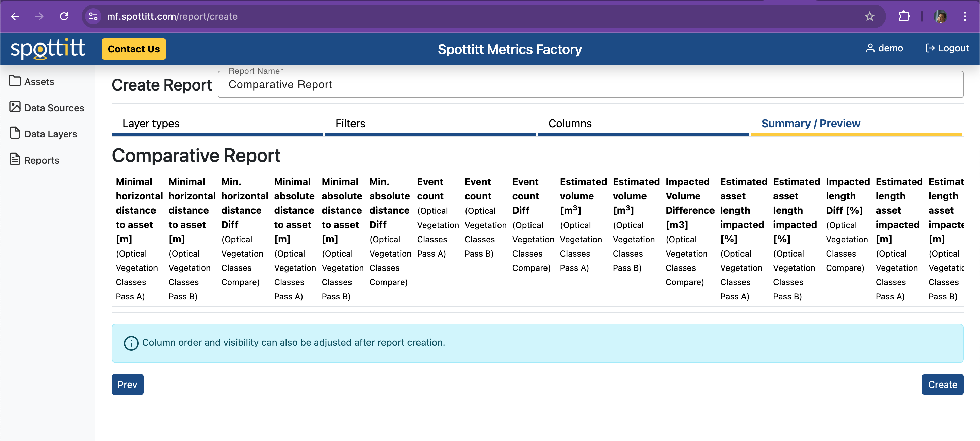The width and height of the screenshot is (980, 441).
Task: Click the Assets folder icon in sidebar
Action: click(15, 81)
